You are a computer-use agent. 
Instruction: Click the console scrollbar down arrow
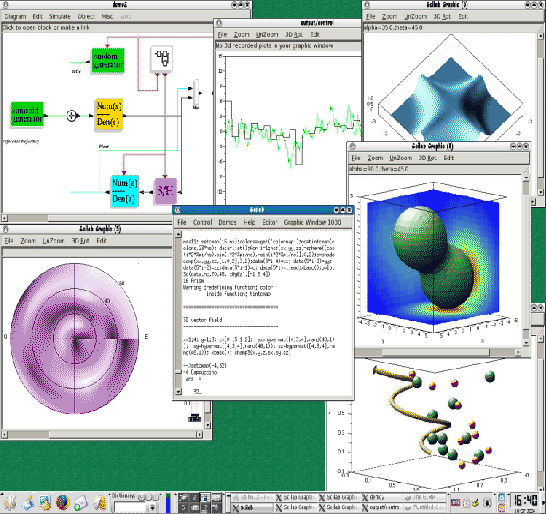(178, 392)
